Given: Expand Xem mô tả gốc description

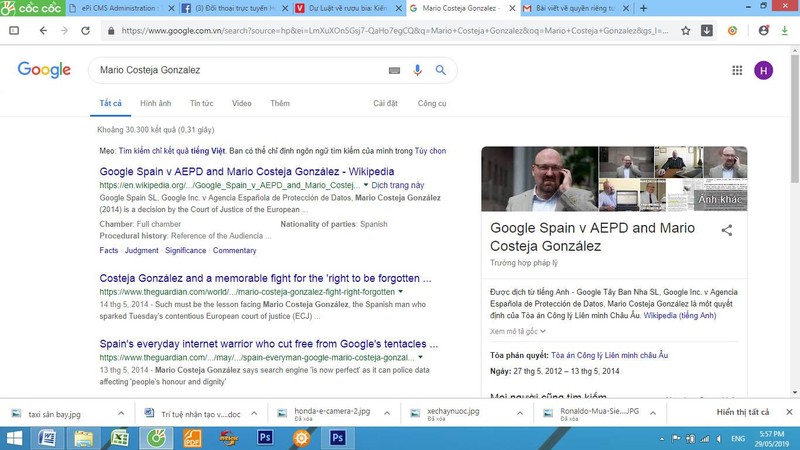Looking at the screenshot, I should [x=518, y=331].
